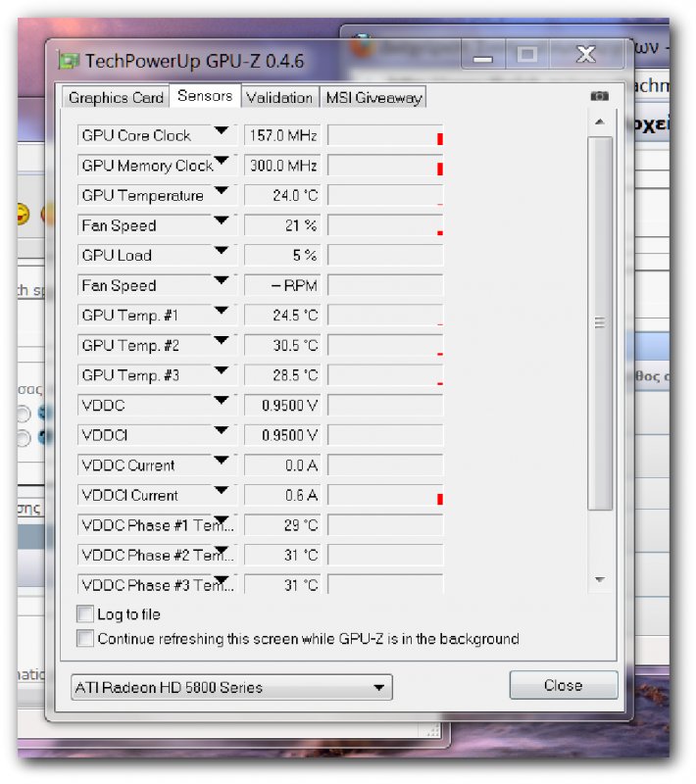Click the 31 °C VDDC Phase #2 value
696x784 pixels.
coord(282,555)
